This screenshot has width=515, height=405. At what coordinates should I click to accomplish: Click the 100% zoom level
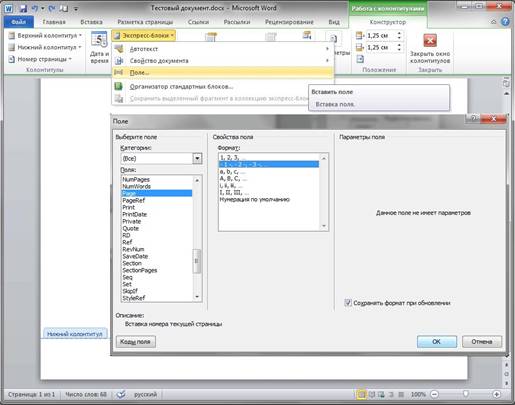418,395
